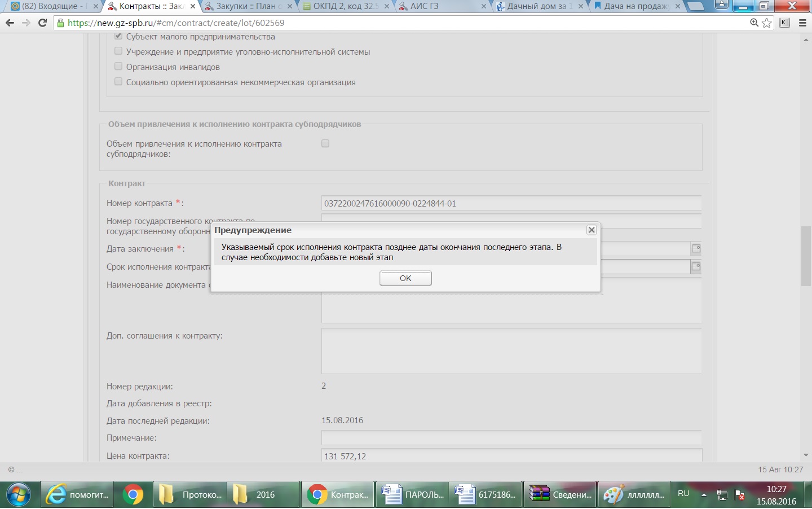
Task: Open the ПАРОЛЬ Word document in taskbar
Action: coord(412,495)
